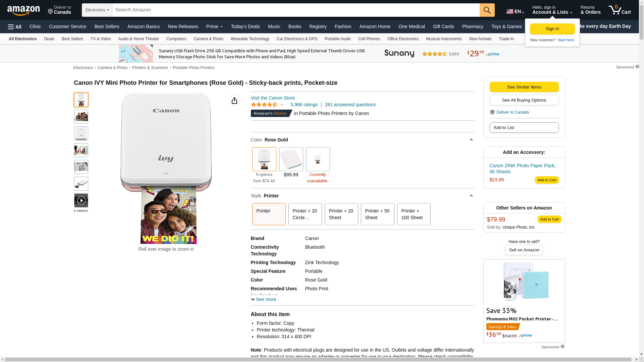Screen dimensions: 644x362
Task: Open the 261 answered questions link
Action: click(x=350, y=105)
